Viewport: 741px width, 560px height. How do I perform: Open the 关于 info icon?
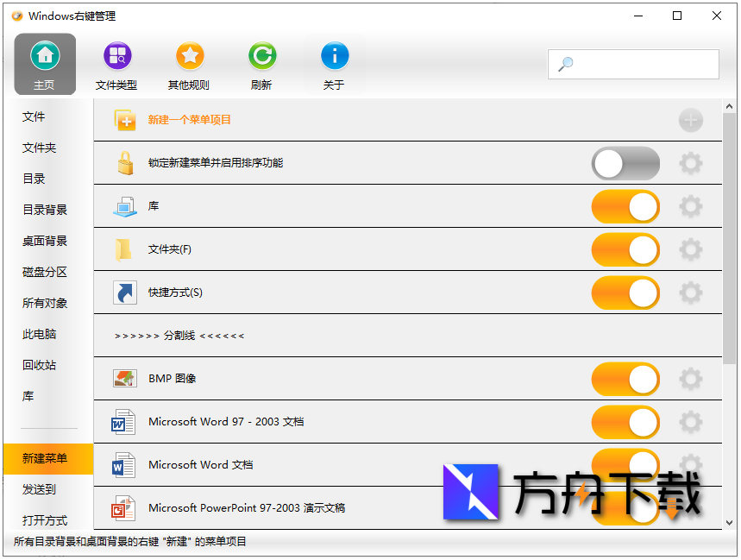(335, 55)
